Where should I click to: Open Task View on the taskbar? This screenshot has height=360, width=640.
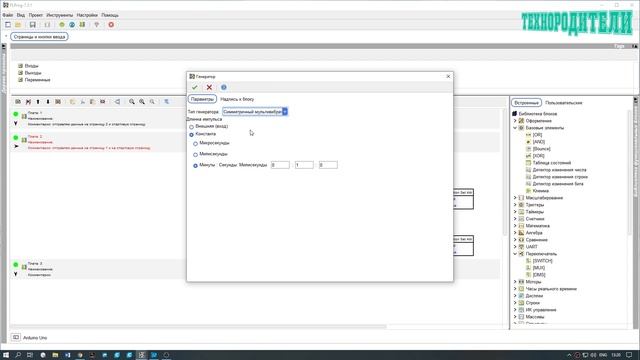[30, 355]
